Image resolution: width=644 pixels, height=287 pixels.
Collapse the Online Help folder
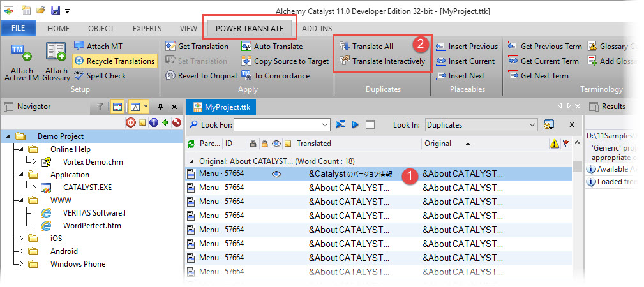(21, 149)
